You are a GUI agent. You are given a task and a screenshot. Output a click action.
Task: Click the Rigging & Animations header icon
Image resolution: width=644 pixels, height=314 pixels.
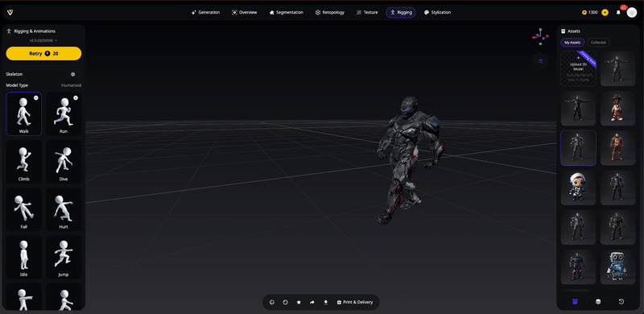[9, 31]
